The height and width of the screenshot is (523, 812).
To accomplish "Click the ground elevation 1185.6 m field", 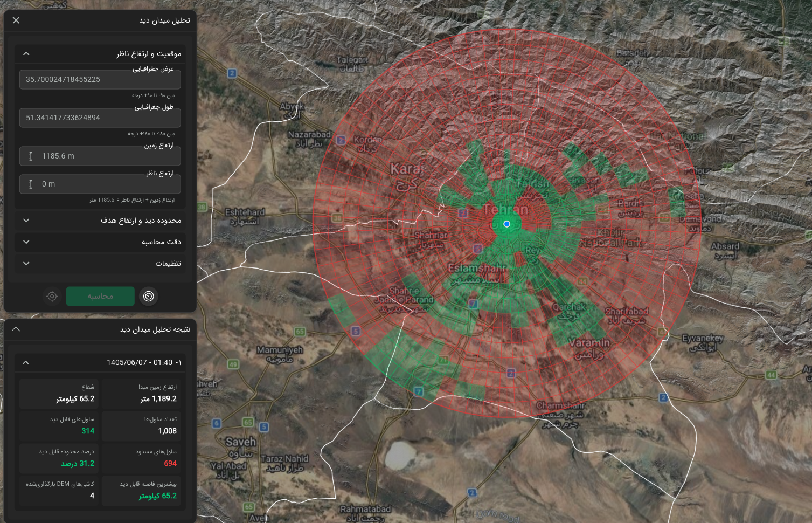I will pos(100,156).
